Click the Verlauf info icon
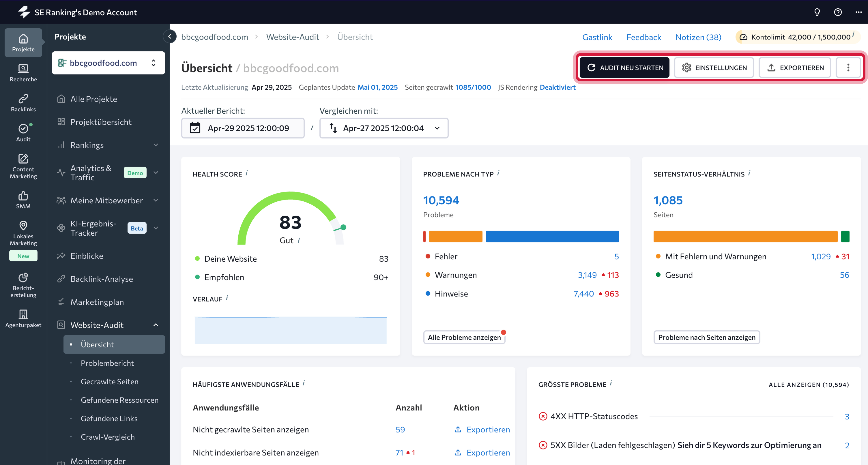Viewport: 868px width, 465px height. [227, 297]
